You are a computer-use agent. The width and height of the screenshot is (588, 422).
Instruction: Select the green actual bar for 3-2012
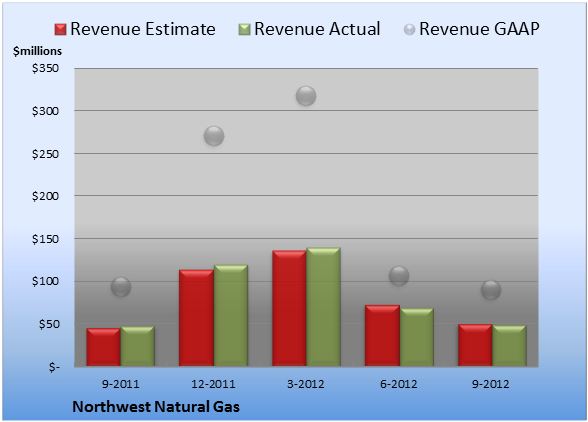[323, 307]
